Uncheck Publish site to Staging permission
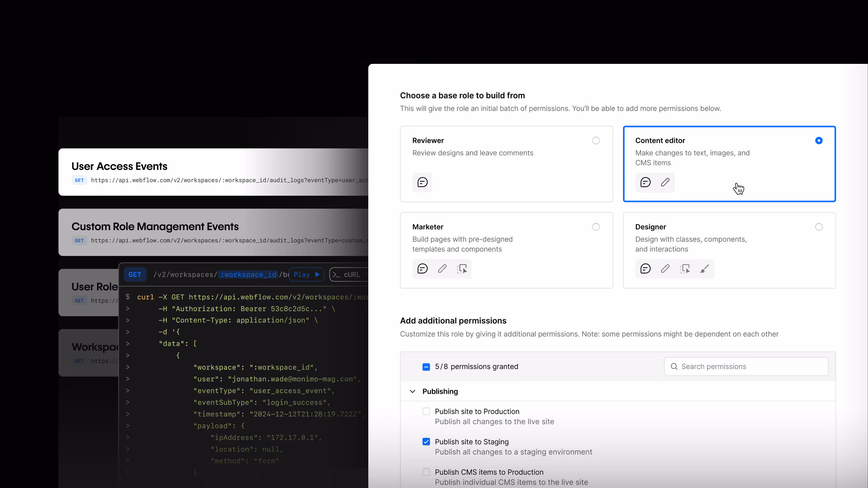This screenshot has height=488, width=868. coord(426,442)
